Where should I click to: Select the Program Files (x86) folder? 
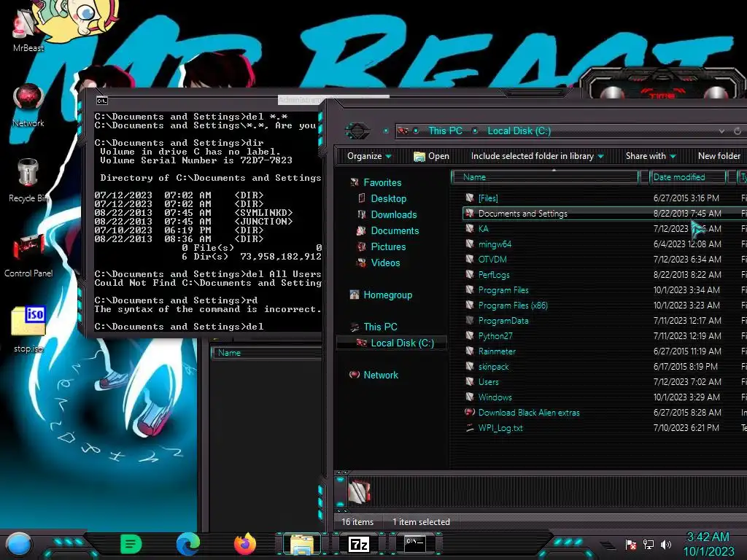(513, 306)
